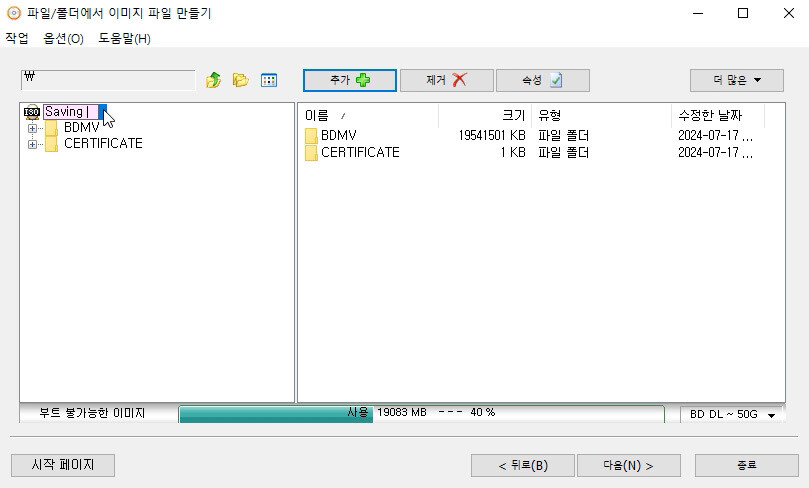
Task: Click the 종료 exit button
Action: 747,465
